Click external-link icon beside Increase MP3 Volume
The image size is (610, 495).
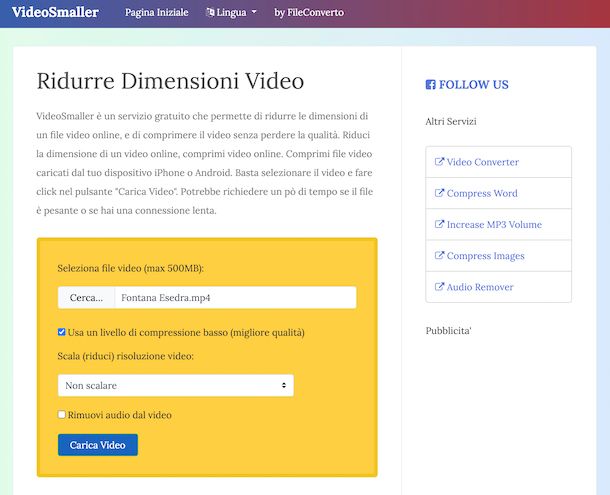click(x=439, y=224)
